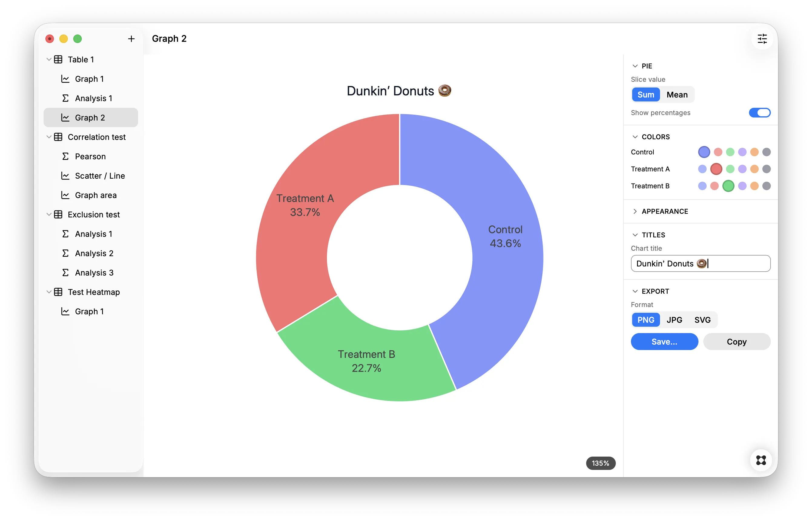The width and height of the screenshot is (812, 522).
Task: Toggle the settings sliders panel icon
Action: 762,39
